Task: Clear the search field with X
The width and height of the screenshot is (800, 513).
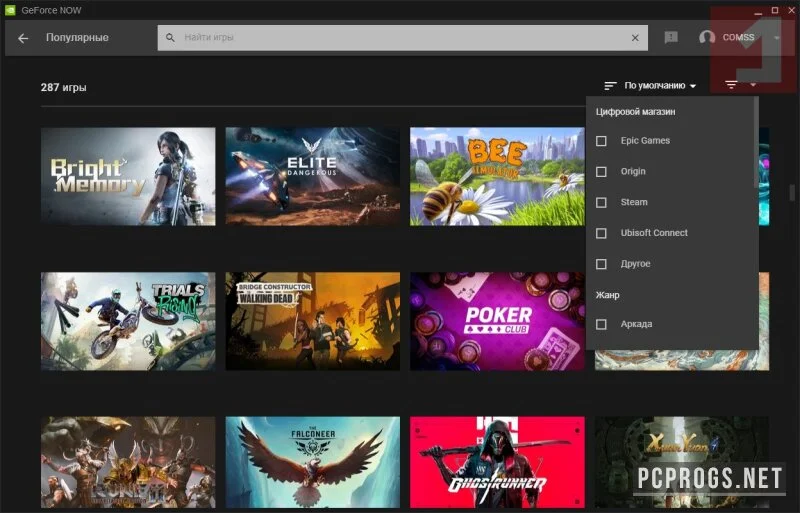Action: pos(635,38)
